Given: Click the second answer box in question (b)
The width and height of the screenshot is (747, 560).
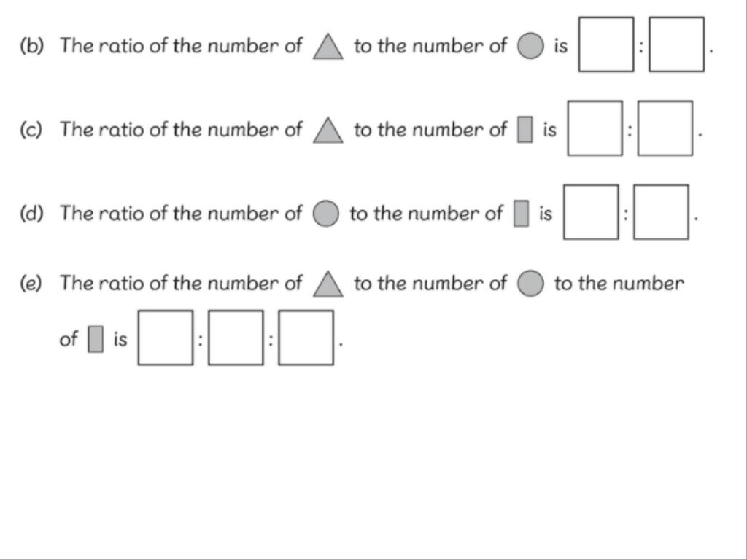Looking at the screenshot, I should [x=676, y=44].
